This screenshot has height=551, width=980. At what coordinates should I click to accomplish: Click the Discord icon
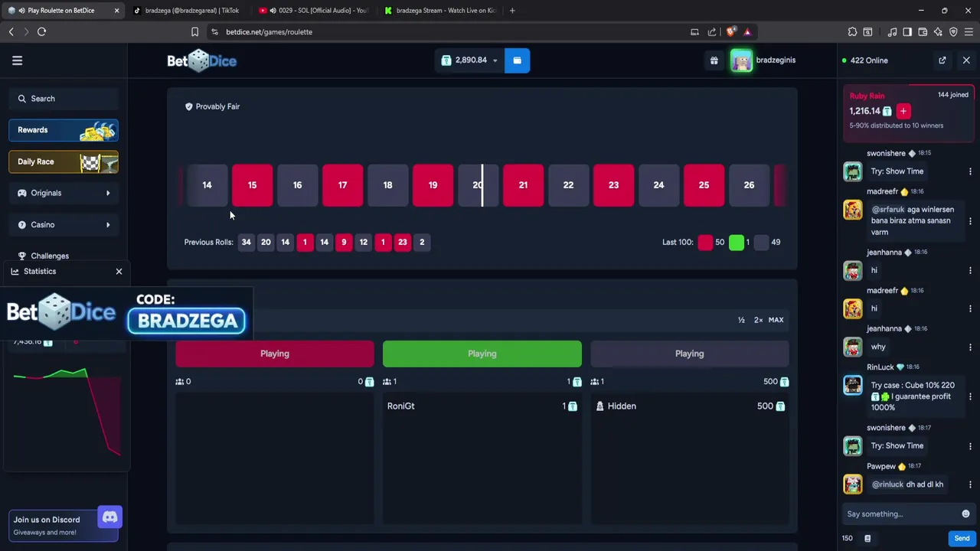click(109, 518)
